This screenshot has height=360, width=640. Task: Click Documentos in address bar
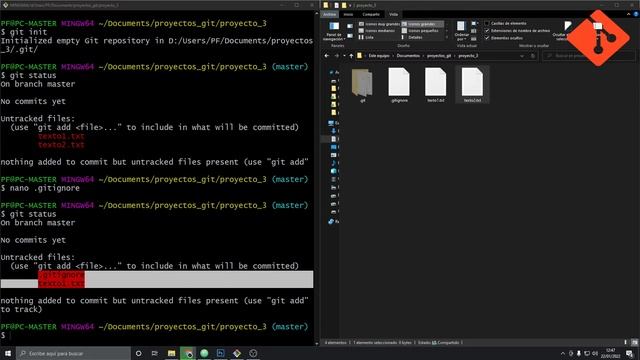pyautogui.click(x=408, y=56)
